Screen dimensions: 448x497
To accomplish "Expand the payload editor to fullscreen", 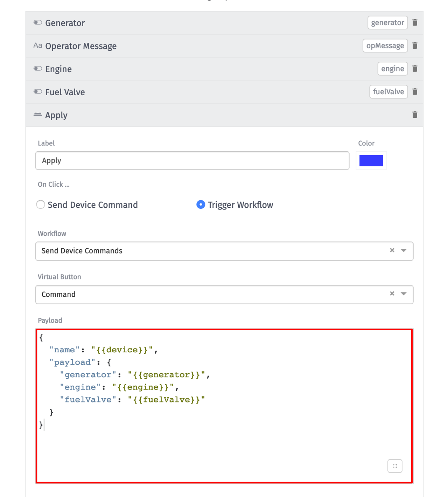I will point(394,466).
